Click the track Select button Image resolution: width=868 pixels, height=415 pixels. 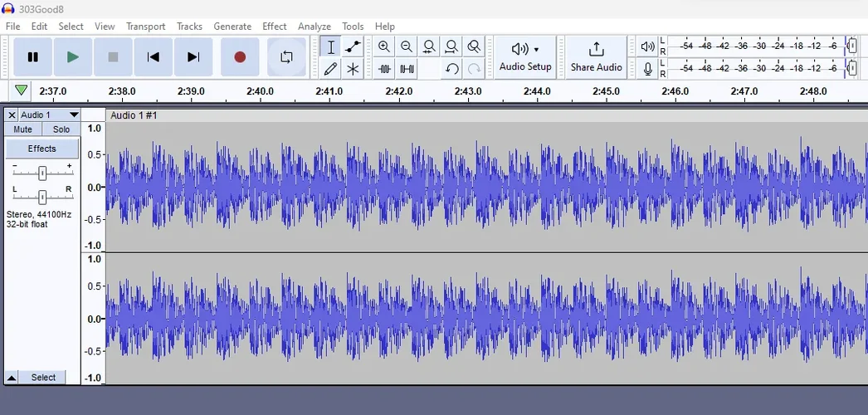click(42, 378)
